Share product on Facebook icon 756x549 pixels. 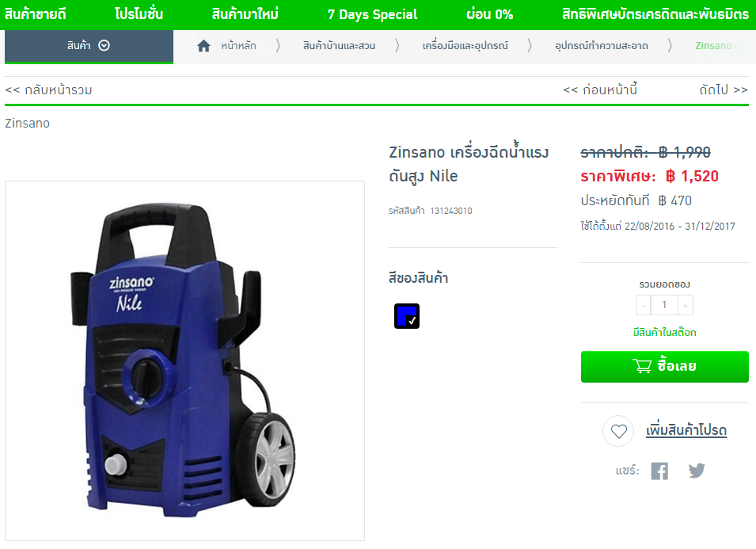659,471
